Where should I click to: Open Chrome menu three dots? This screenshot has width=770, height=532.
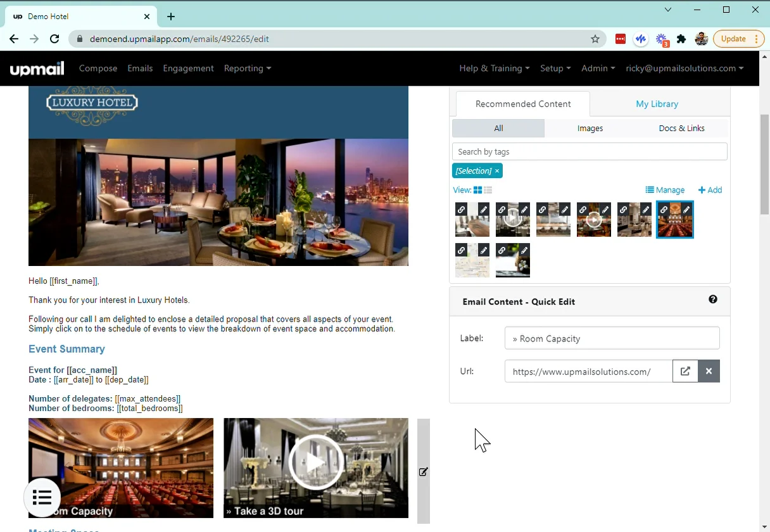[757, 39]
